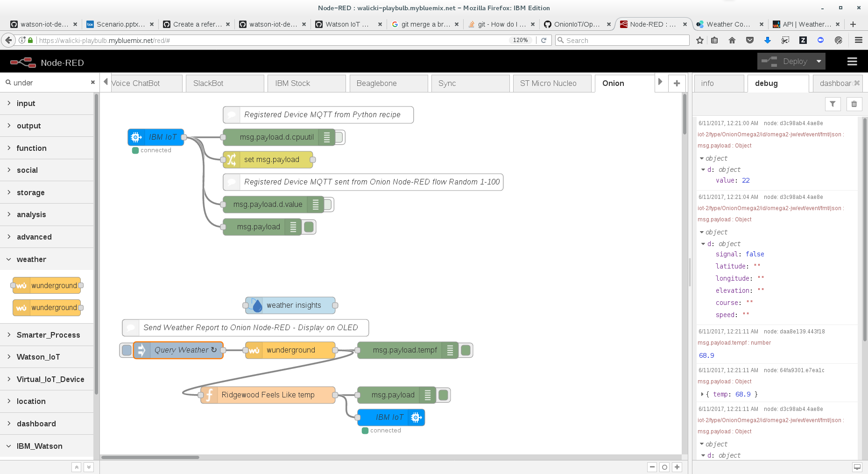Click the Deploy button

click(x=785, y=61)
